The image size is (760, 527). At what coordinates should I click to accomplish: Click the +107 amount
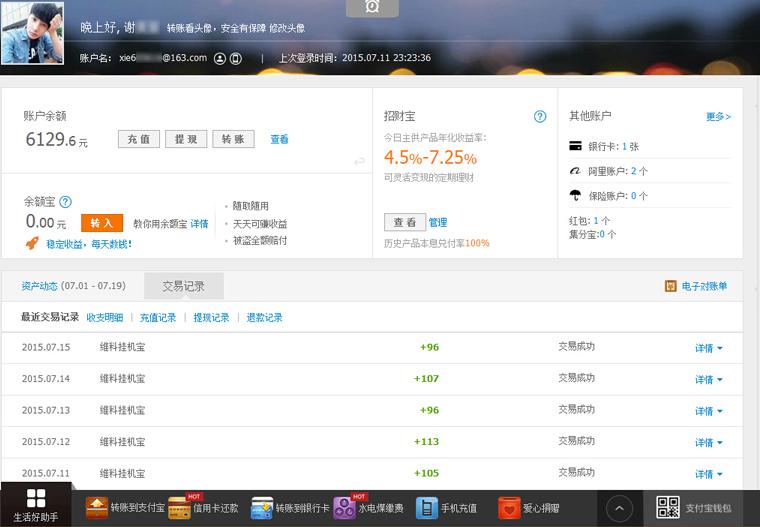coord(427,379)
